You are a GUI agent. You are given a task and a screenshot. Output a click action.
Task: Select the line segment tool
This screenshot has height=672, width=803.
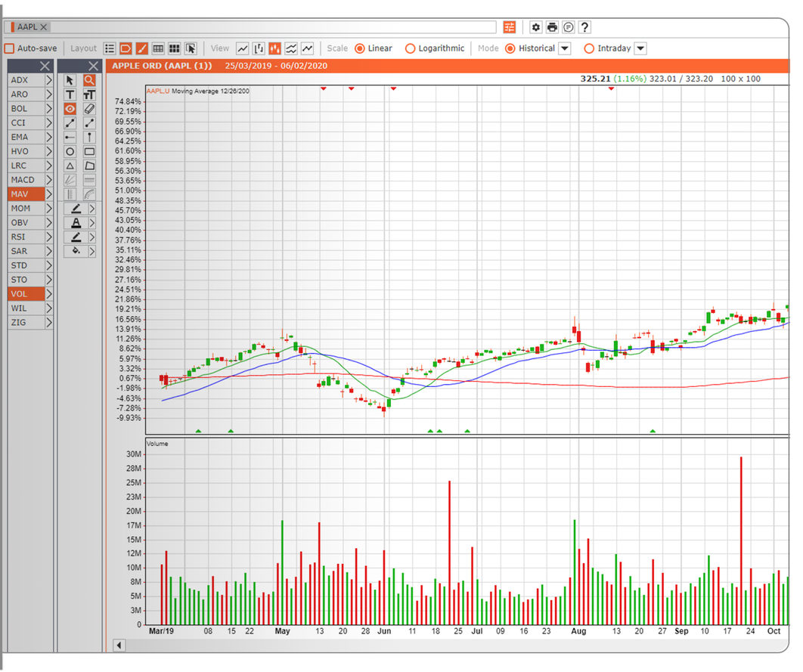coord(89,122)
